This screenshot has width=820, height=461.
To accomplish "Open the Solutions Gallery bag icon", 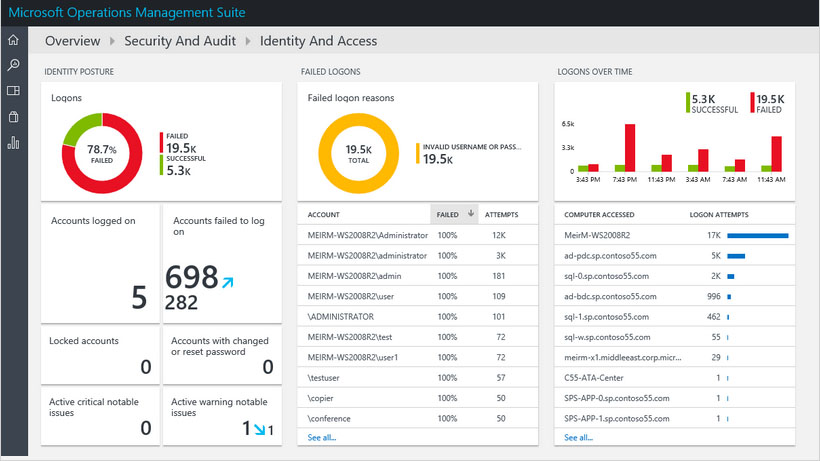I will 13,117.
